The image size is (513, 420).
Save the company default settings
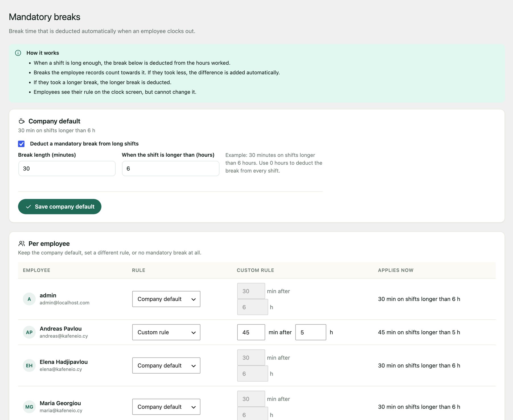tap(60, 207)
